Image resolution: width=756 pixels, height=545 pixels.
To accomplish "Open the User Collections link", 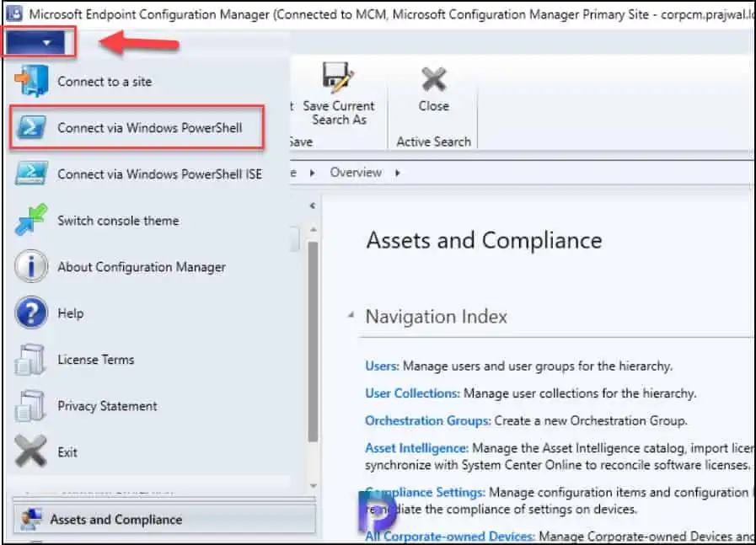I will coord(413,393).
